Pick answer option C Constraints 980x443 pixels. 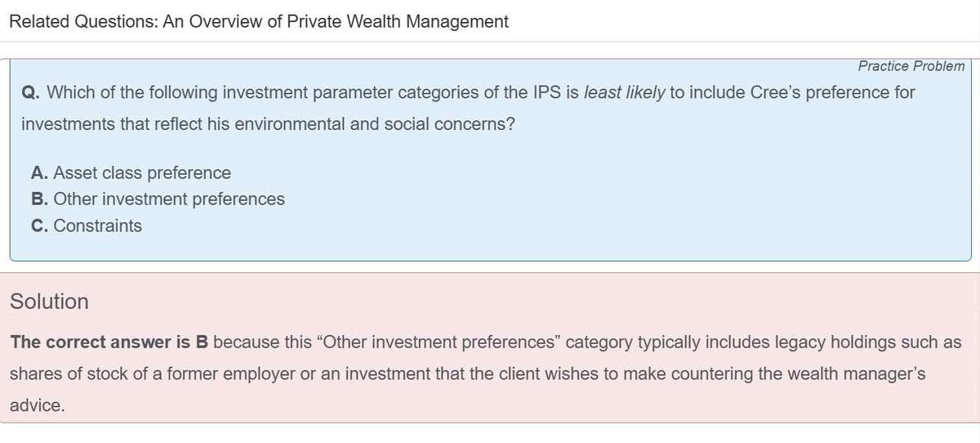pyautogui.click(x=87, y=226)
